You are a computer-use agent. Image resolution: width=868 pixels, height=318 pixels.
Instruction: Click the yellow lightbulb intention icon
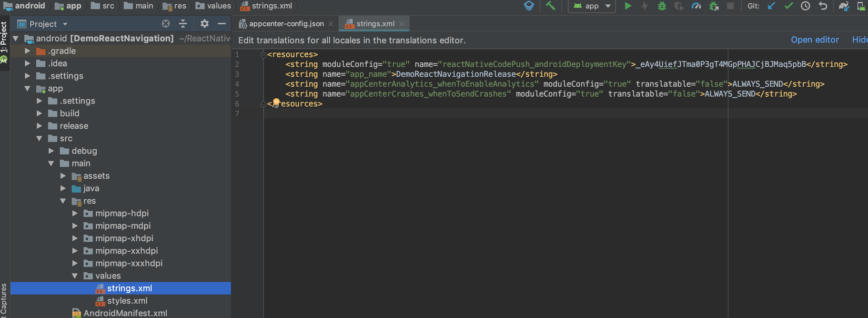(x=276, y=102)
